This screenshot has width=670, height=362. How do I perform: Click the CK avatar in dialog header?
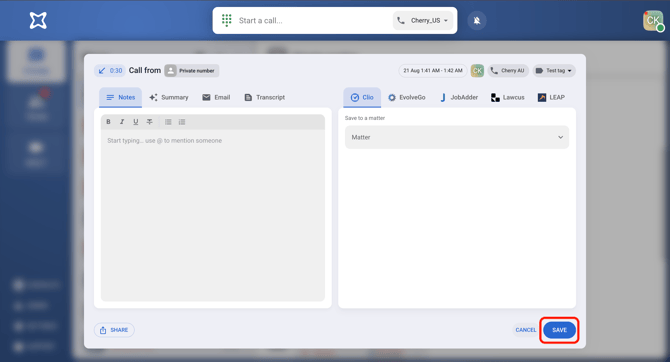[x=477, y=71]
